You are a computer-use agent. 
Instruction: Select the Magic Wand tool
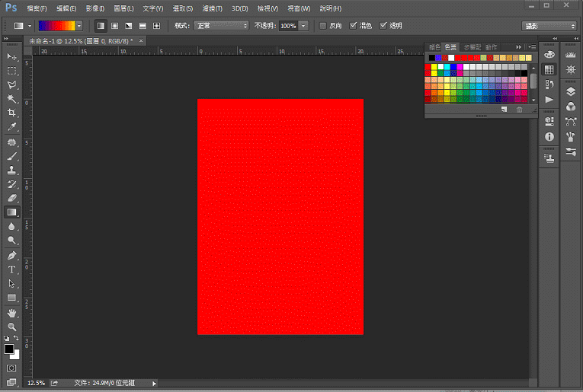click(11, 98)
